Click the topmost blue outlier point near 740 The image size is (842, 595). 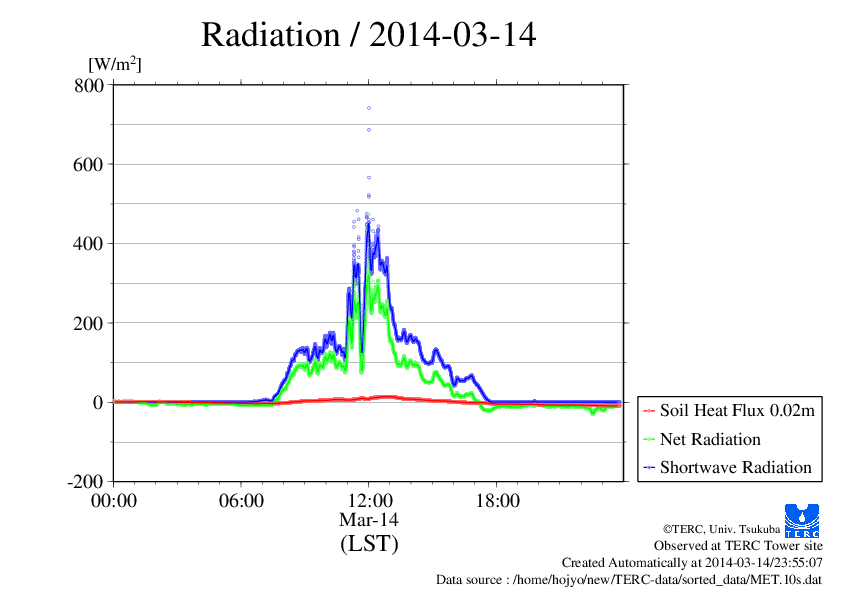[x=369, y=108]
